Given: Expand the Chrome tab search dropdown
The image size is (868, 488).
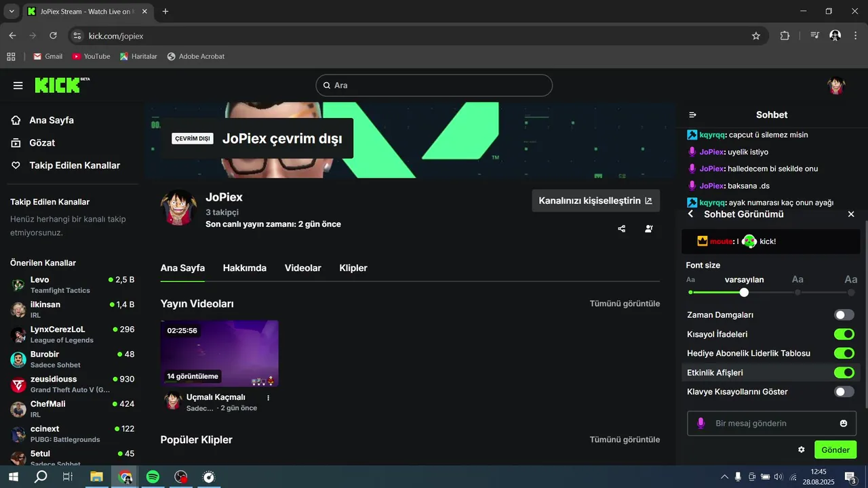Looking at the screenshot, I should coord(11,12).
